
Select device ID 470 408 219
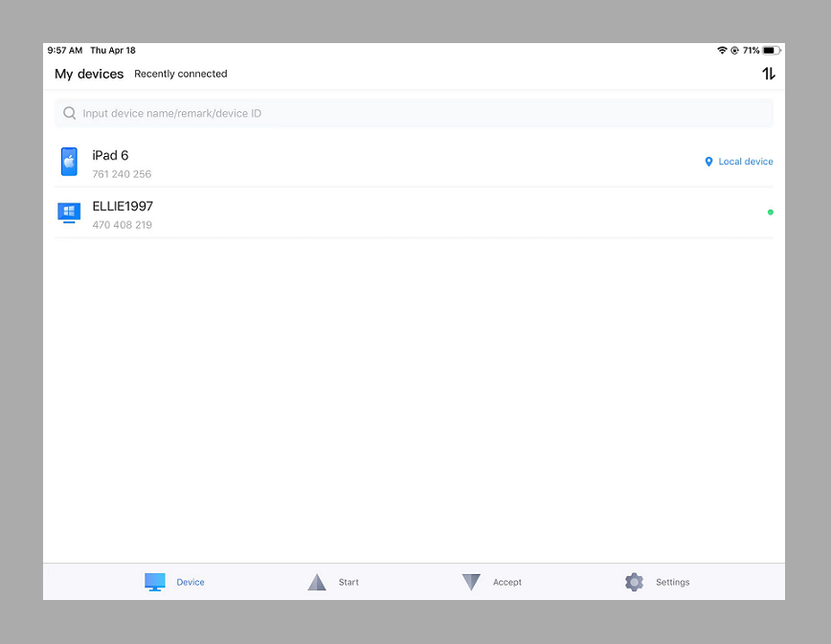pyautogui.click(x=123, y=225)
